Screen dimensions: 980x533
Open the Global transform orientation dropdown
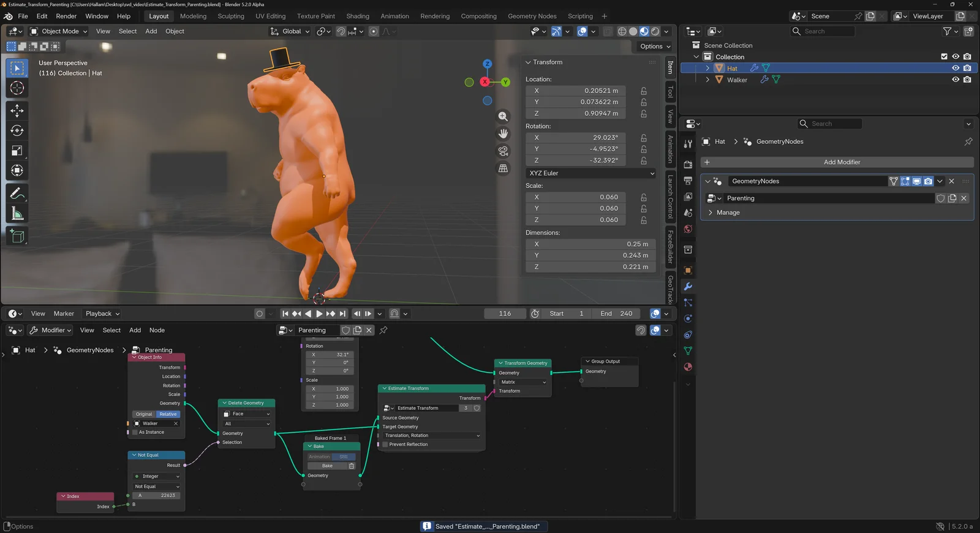(x=289, y=31)
